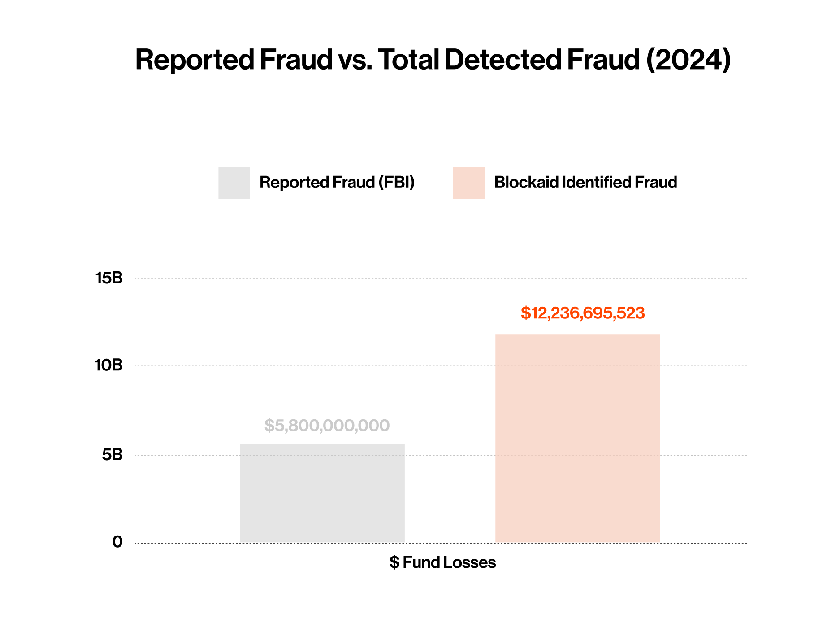The width and height of the screenshot is (840, 627).
Task: Click "Total Detected Fraud" in the chart title
Action: (508, 60)
